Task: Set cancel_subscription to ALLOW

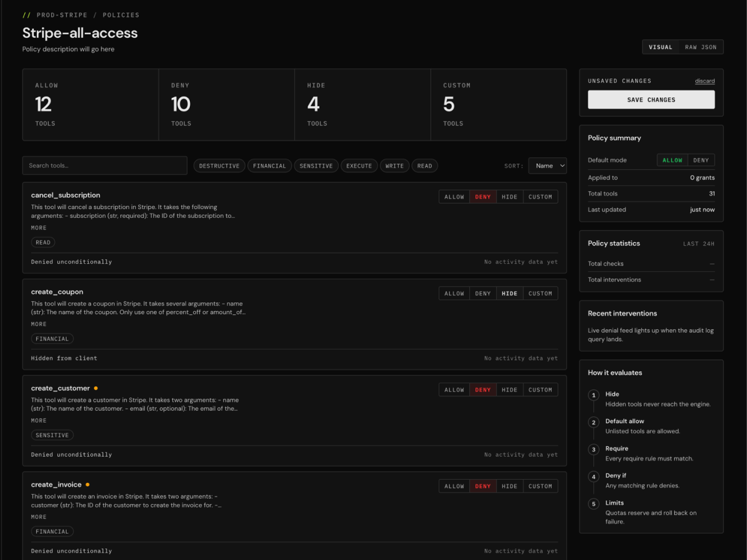Action: pos(454,196)
